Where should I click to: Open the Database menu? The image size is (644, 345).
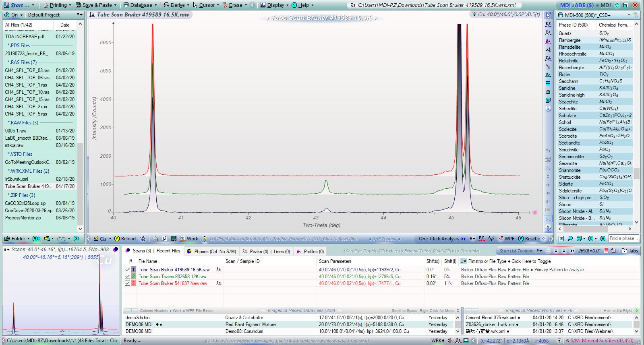point(138,5)
